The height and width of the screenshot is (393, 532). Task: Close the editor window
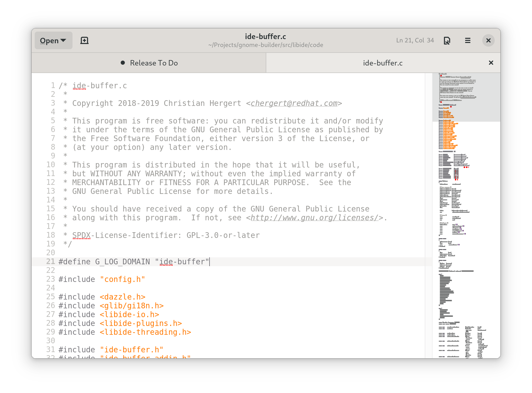tap(488, 40)
